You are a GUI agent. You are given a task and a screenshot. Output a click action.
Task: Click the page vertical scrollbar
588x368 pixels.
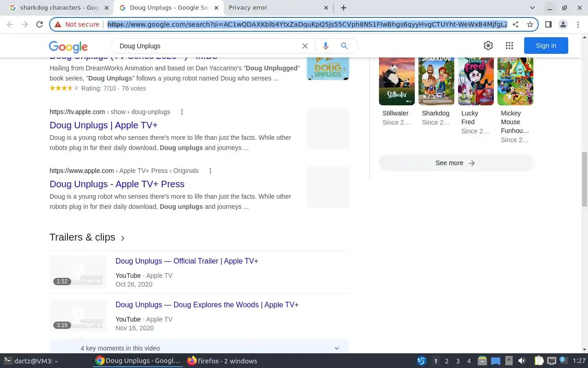click(584, 179)
